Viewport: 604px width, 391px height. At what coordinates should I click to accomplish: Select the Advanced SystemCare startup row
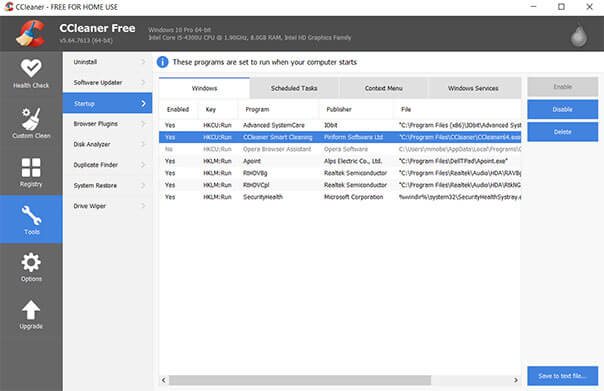(x=340, y=125)
